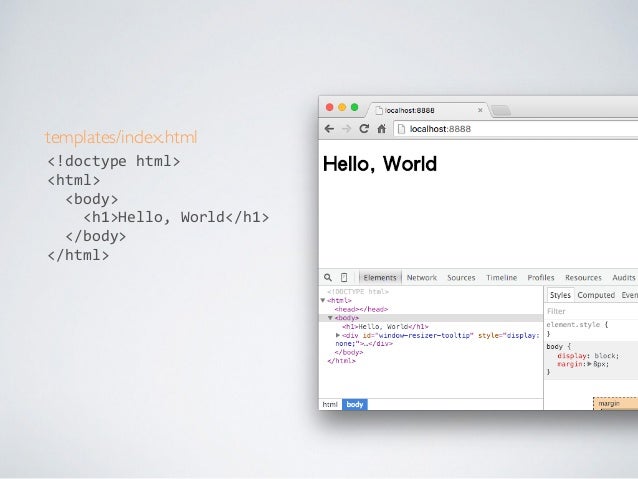Collapse the html node in DOM tree
Screen dimensions: 638x479
tap(323, 300)
